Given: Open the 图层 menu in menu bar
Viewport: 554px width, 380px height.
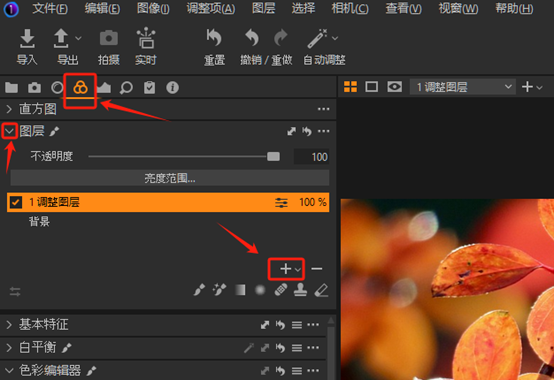Looking at the screenshot, I should coord(264,8).
